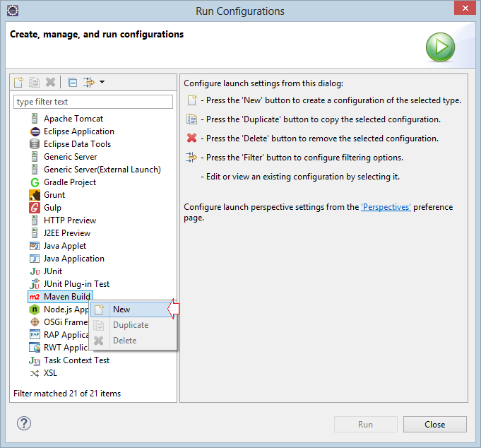This screenshot has height=448, width=481.
Task: Click the Filter launch configurations icon
Action: 89,82
